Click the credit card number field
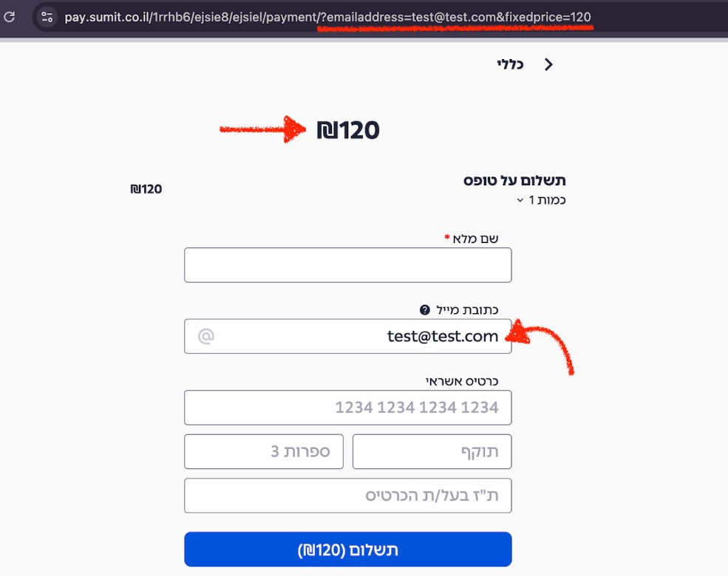Screen dimensions: 728x576 point(348,408)
